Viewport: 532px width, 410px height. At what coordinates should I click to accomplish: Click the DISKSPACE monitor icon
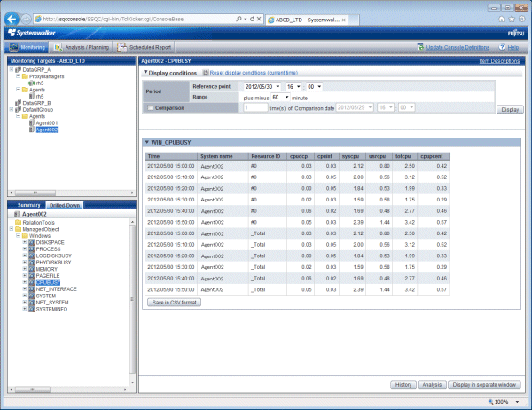32,242
